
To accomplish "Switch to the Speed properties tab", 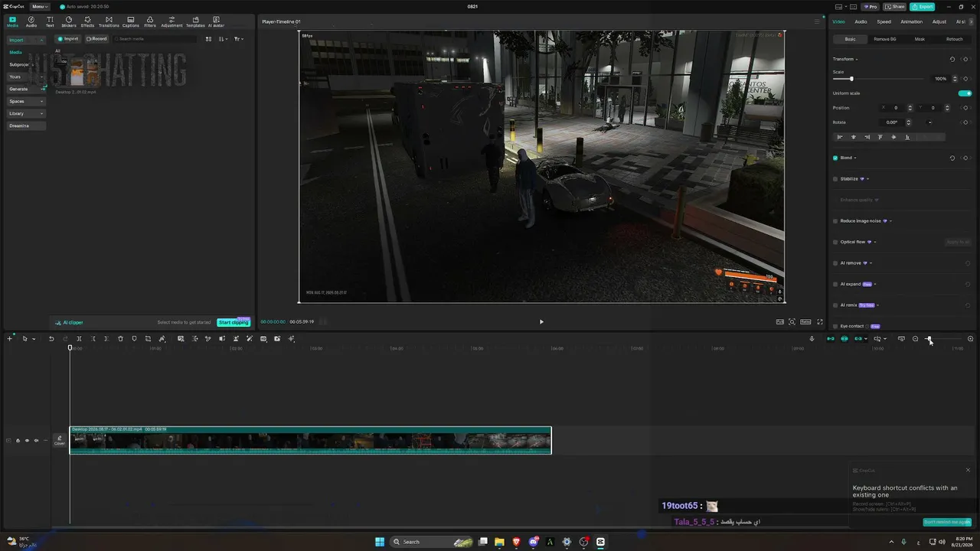I will point(884,21).
